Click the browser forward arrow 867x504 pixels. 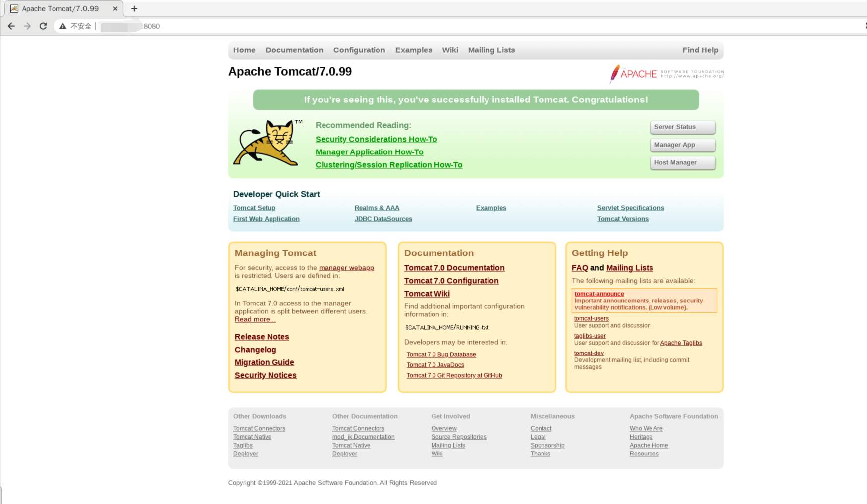[27, 26]
